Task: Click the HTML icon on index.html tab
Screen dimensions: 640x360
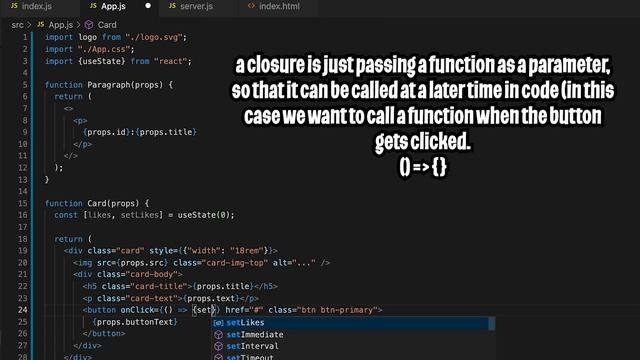Action: coord(251,6)
